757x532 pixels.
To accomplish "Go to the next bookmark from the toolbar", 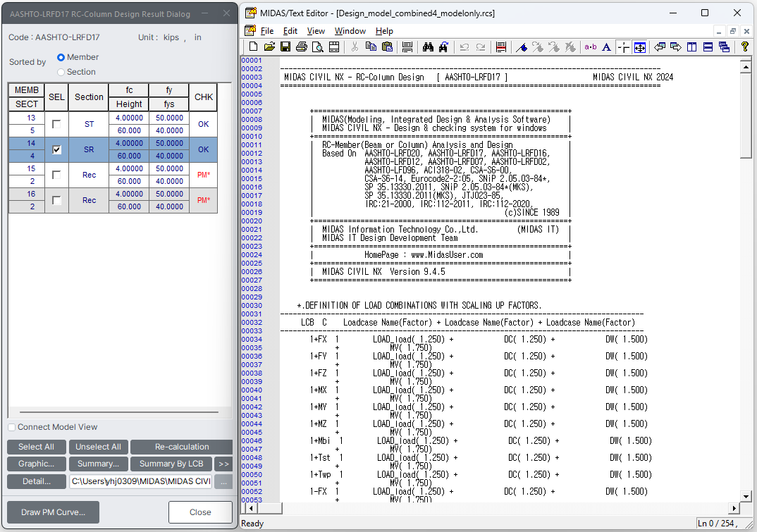I will (538, 47).
